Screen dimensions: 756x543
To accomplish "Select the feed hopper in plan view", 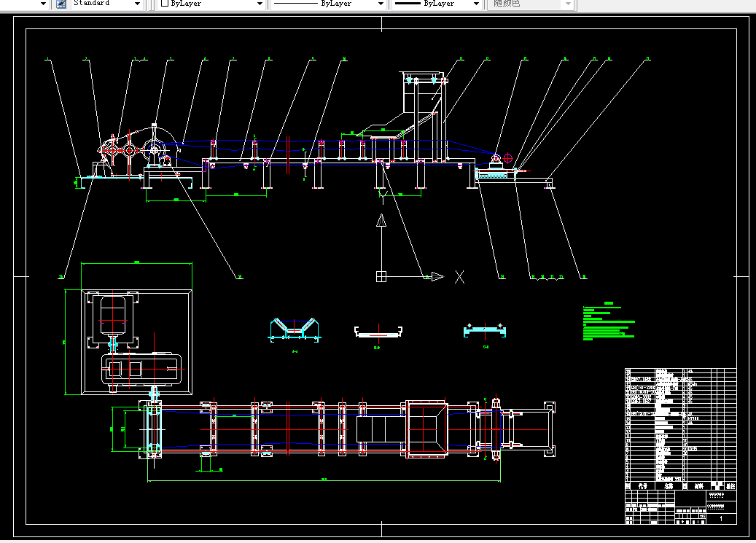I will pyautogui.click(x=426, y=429).
